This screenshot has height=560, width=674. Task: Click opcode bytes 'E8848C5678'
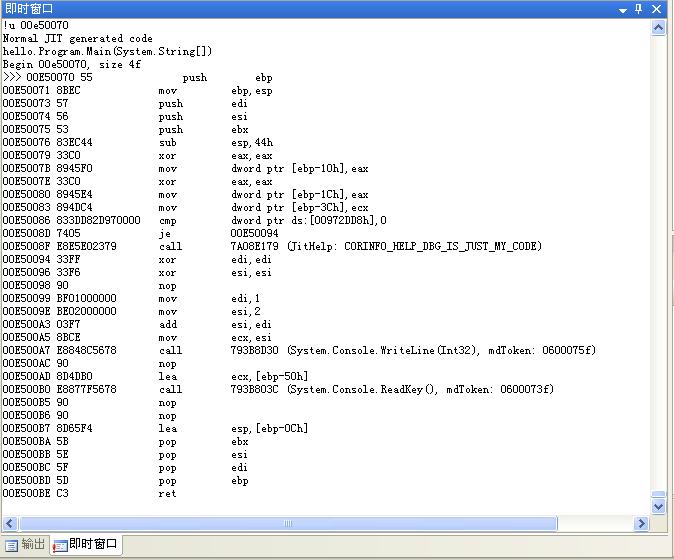point(86,350)
